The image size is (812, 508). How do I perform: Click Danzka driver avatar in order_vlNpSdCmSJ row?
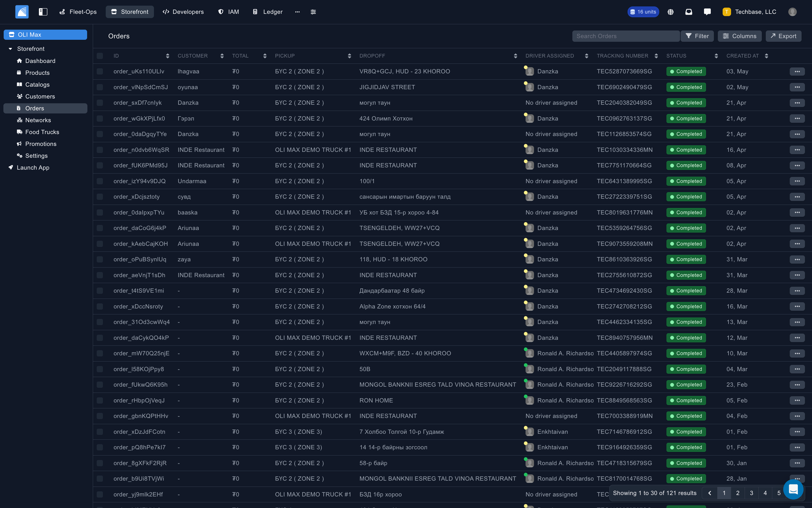(x=529, y=87)
